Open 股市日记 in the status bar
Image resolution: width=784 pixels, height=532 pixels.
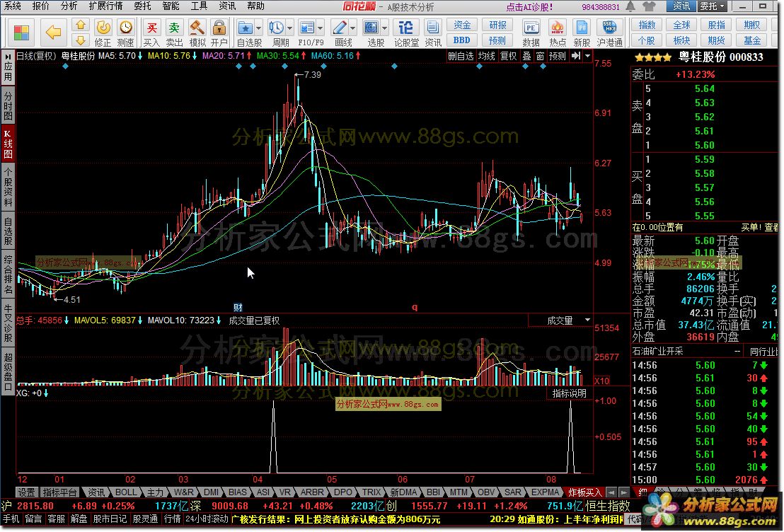pos(110,519)
